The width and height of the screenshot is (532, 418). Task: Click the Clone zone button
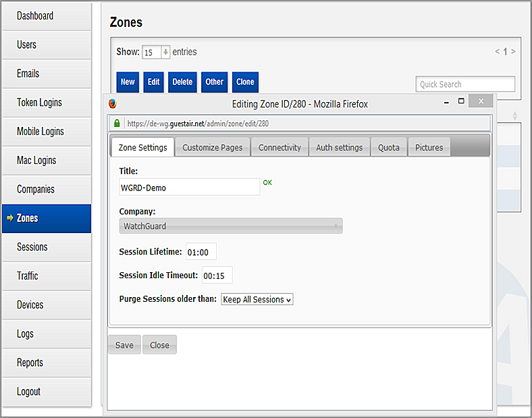click(x=245, y=82)
